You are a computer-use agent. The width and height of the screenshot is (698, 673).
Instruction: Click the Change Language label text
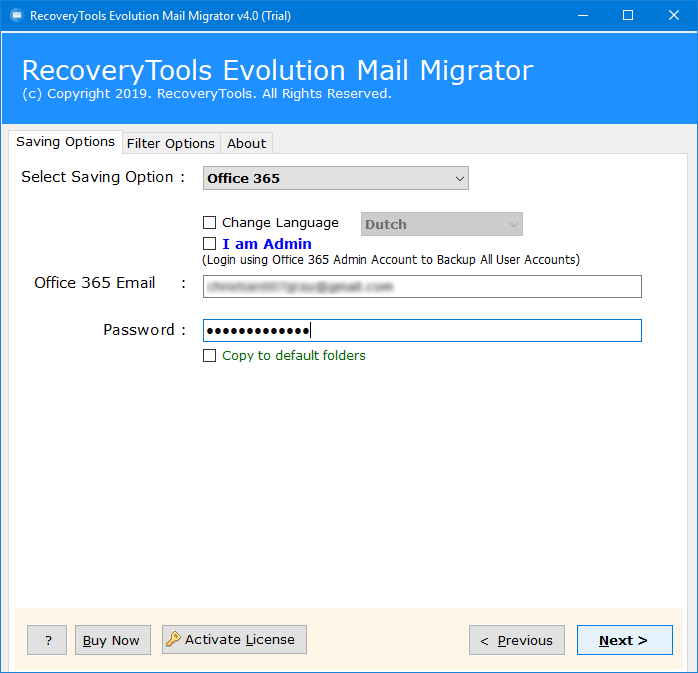click(x=280, y=223)
